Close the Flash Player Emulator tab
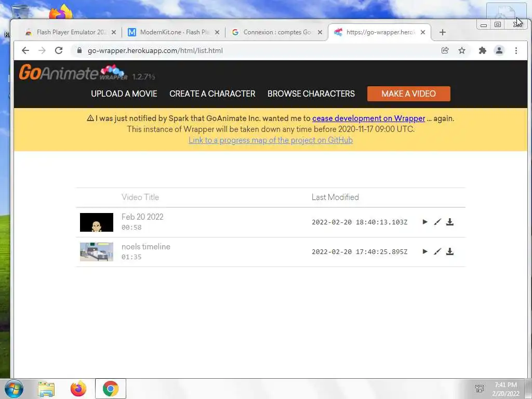 pos(114,32)
